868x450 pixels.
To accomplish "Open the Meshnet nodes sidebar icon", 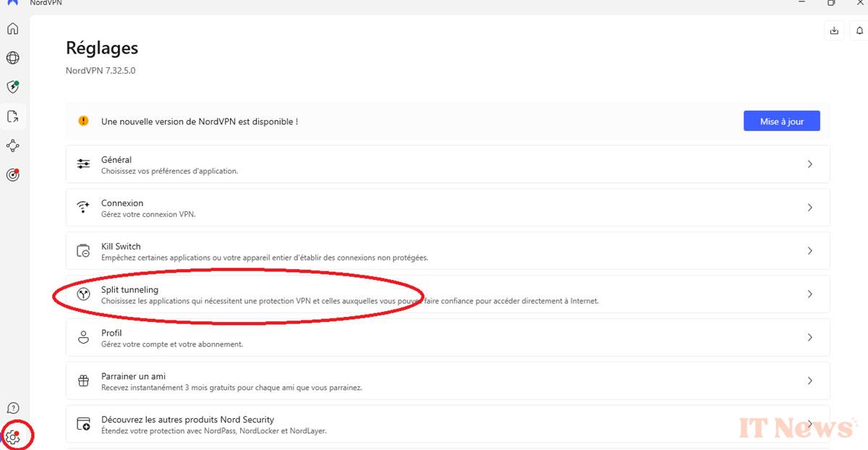I will coord(13,145).
